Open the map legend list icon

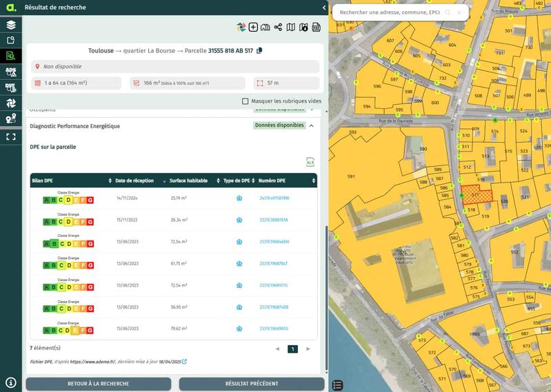(337, 385)
